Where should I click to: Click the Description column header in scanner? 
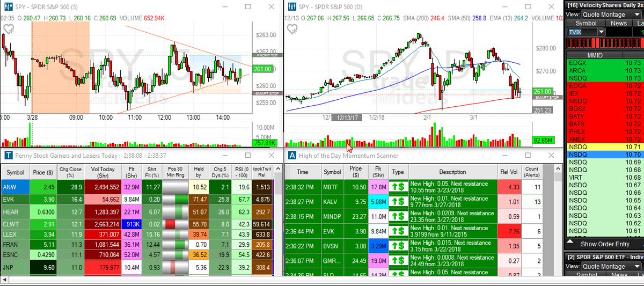(452, 172)
